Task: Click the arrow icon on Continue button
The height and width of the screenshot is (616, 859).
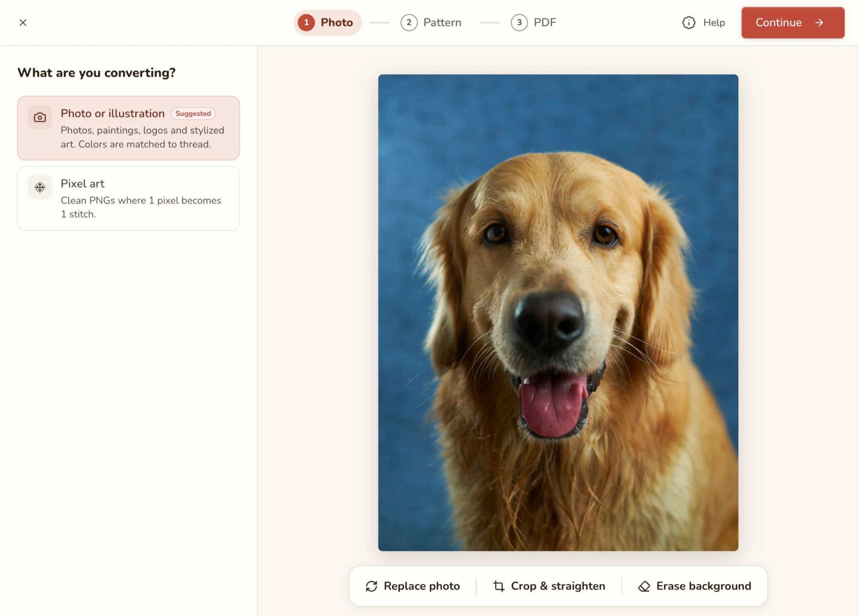Action: coord(819,22)
